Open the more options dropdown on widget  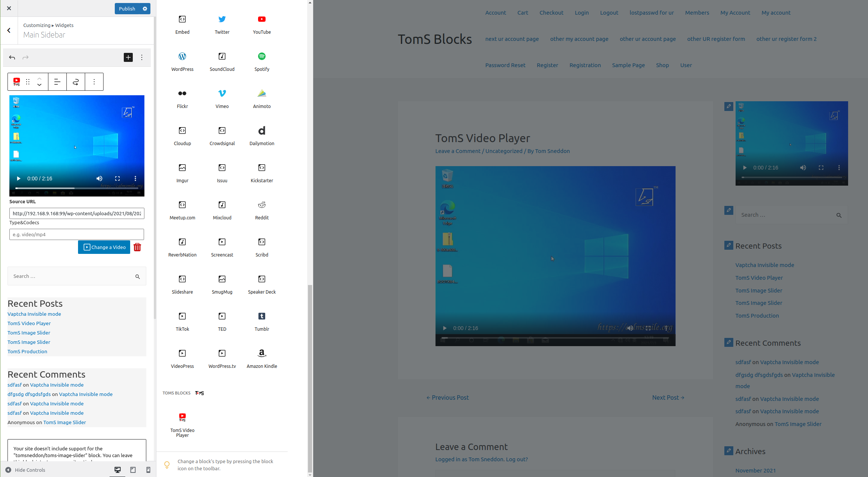pyautogui.click(x=94, y=82)
